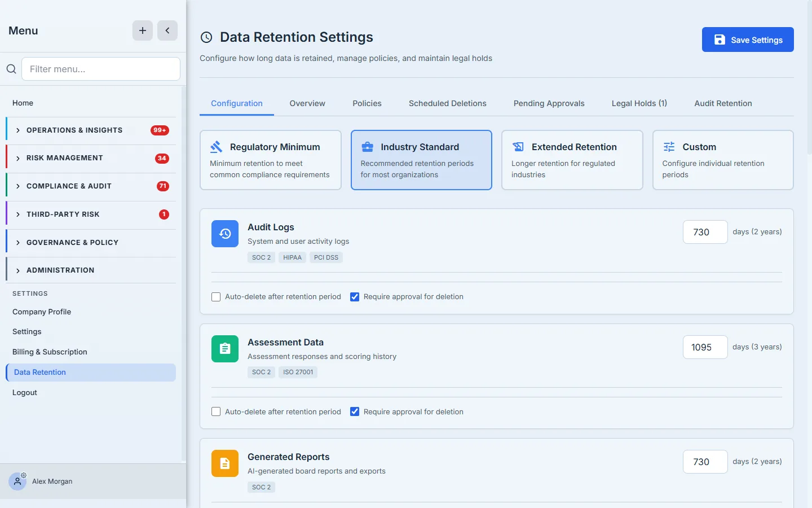This screenshot has height=508, width=812.
Task: Expand the Operations & Insights section
Action: [91, 130]
